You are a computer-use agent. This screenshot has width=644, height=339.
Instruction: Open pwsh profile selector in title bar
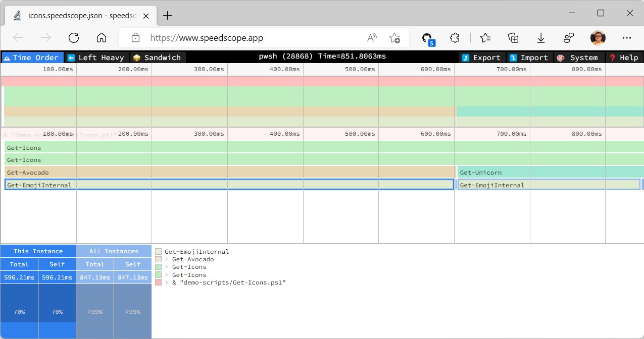[x=322, y=56]
